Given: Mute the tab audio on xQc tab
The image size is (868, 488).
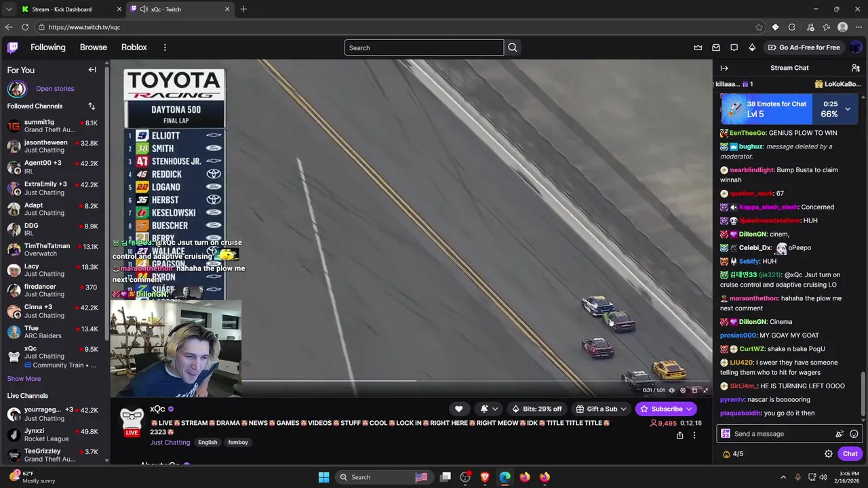Looking at the screenshot, I should pyautogui.click(x=144, y=9).
